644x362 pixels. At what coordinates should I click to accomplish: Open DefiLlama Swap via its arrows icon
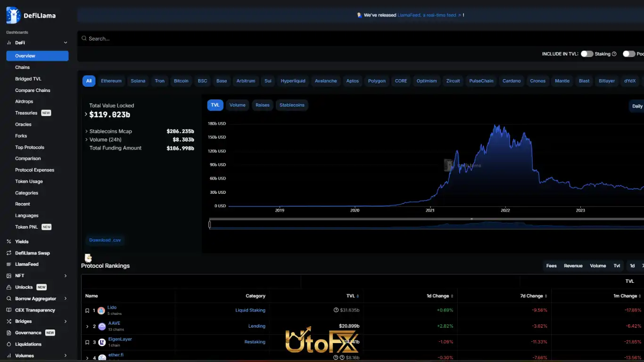coord(9,253)
